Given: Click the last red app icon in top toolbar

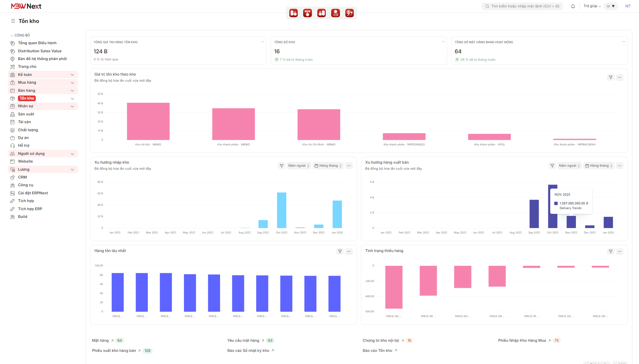Looking at the screenshot, I should 349,13.
